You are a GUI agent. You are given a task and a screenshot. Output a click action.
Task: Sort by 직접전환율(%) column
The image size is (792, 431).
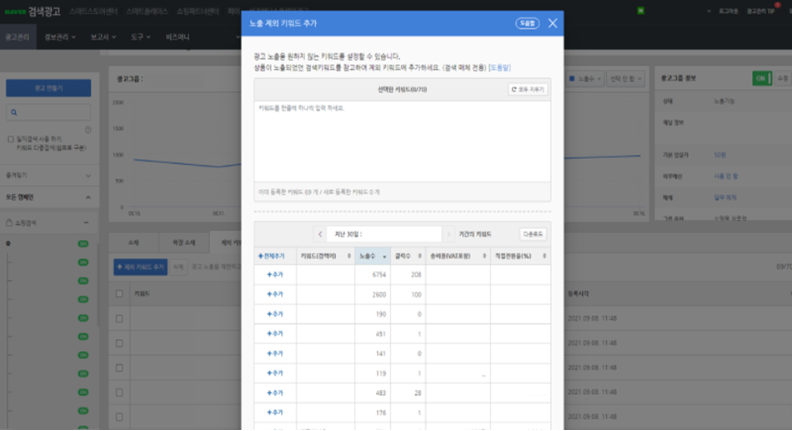pos(520,256)
